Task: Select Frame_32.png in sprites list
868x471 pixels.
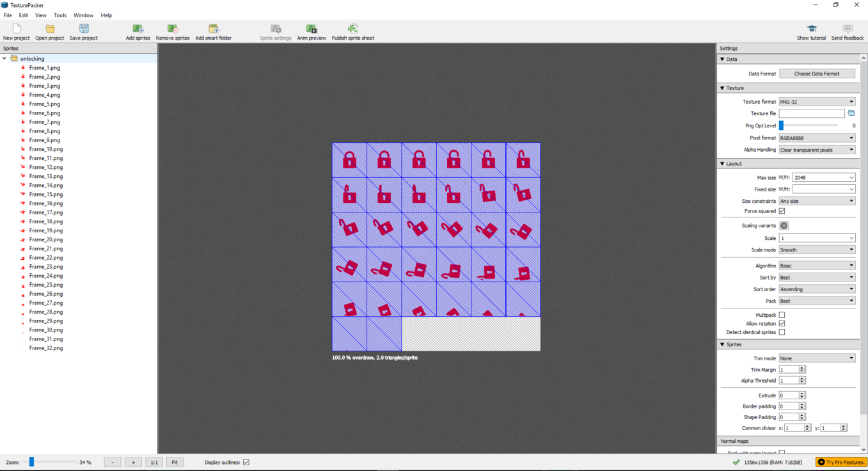Action: tap(46, 348)
